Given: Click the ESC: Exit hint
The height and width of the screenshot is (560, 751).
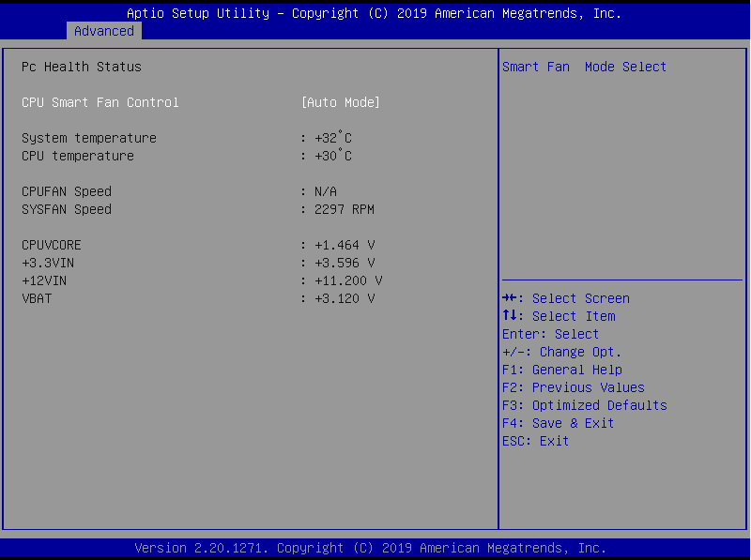Looking at the screenshot, I should 535,441.
